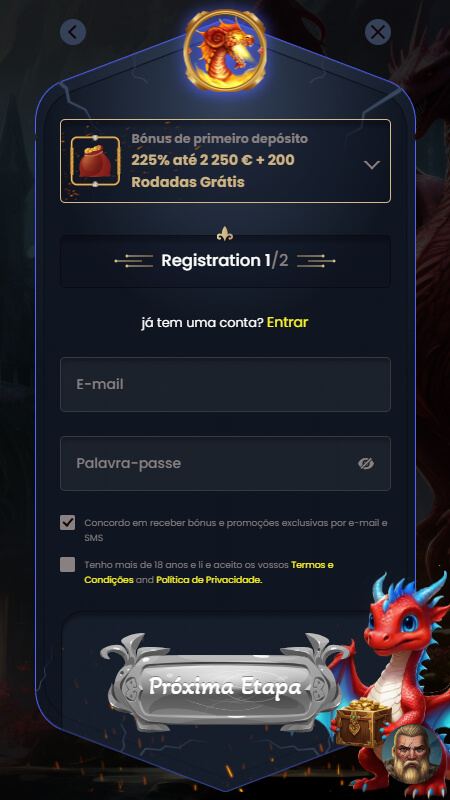Close the registration dialog with X
The height and width of the screenshot is (800, 450).
(378, 32)
